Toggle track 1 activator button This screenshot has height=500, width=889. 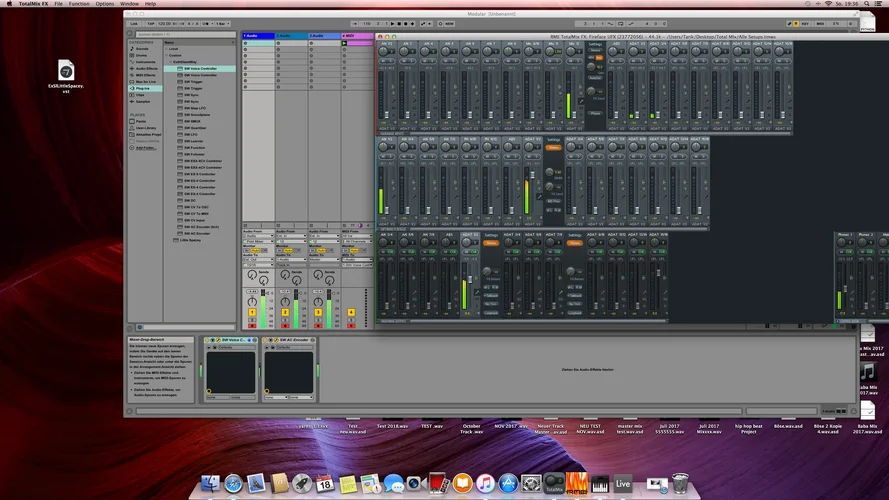click(253, 313)
